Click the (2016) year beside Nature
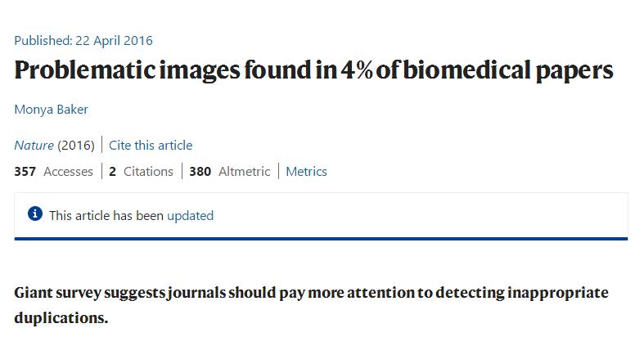Image resolution: width=644 pixels, height=346 pixels. pyautogui.click(x=76, y=146)
